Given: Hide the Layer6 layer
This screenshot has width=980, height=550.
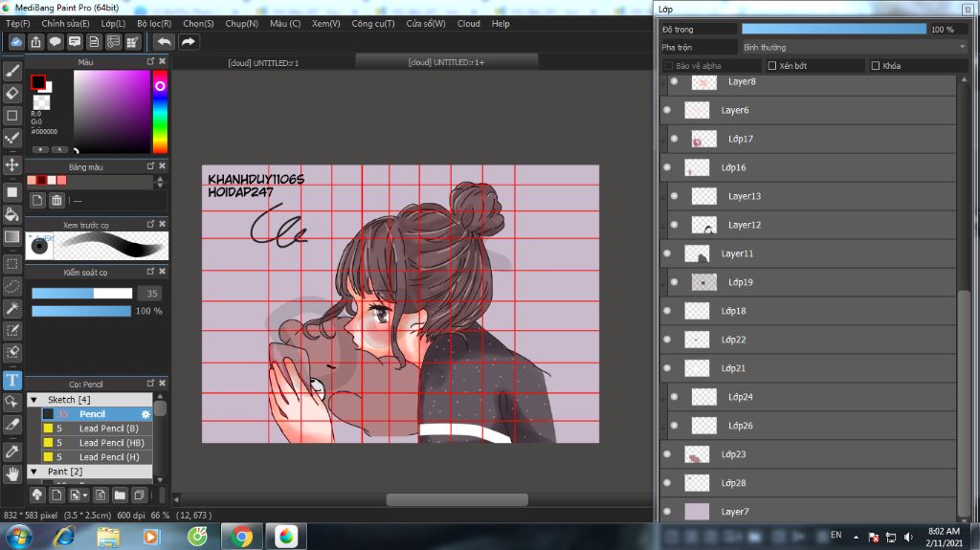Looking at the screenshot, I should click(x=667, y=110).
